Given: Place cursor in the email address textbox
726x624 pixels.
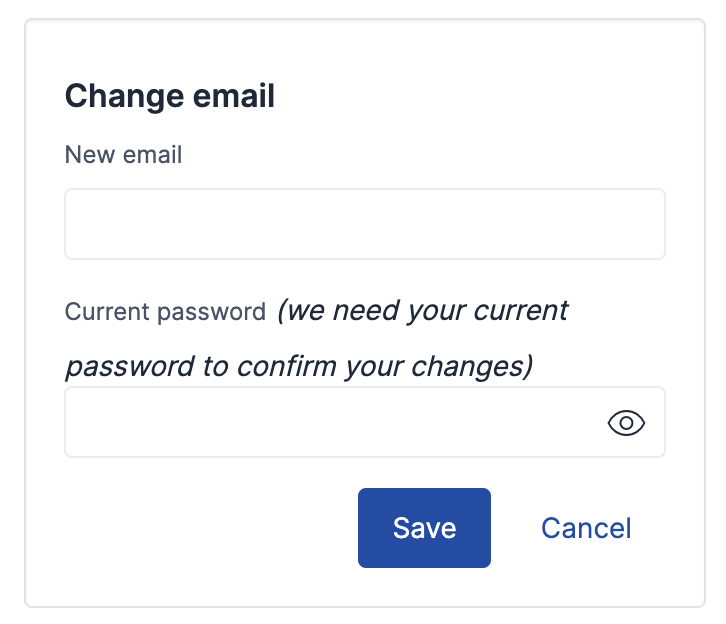Looking at the screenshot, I should coord(364,224).
